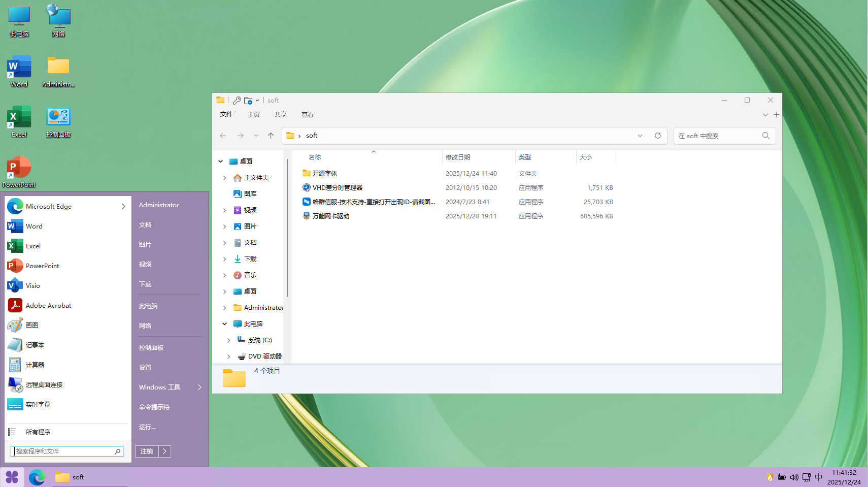Screen dimensions: 868x487
Task: Open the address bar history dropdown
Action: [640, 136]
